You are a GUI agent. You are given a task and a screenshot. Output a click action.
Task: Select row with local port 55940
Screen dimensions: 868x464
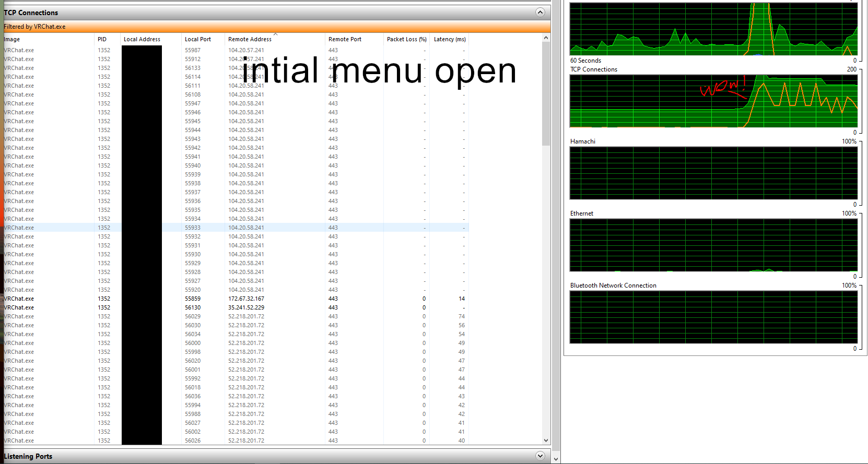(x=236, y=165)
